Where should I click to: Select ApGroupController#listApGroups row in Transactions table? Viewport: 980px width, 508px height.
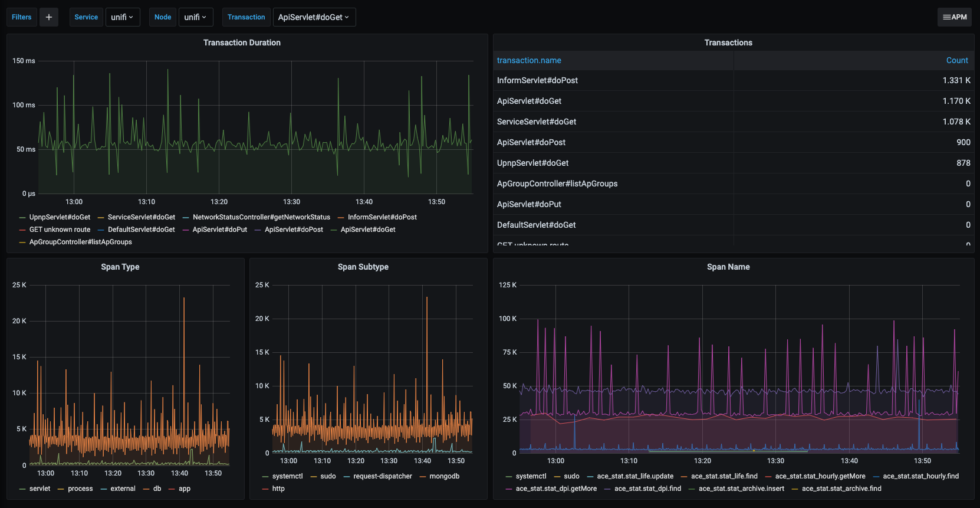[734, 183]
